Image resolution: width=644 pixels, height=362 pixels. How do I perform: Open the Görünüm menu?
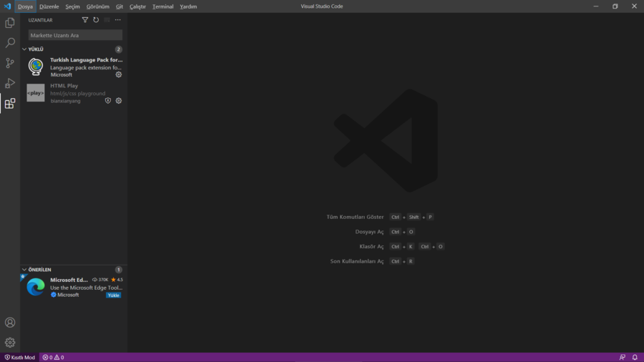pos(98,6)
